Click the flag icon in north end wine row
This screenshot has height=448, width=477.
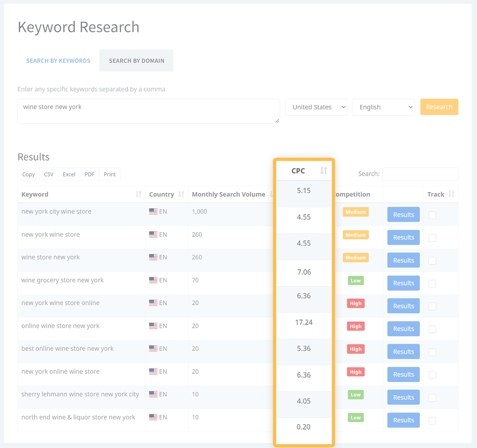153,417
